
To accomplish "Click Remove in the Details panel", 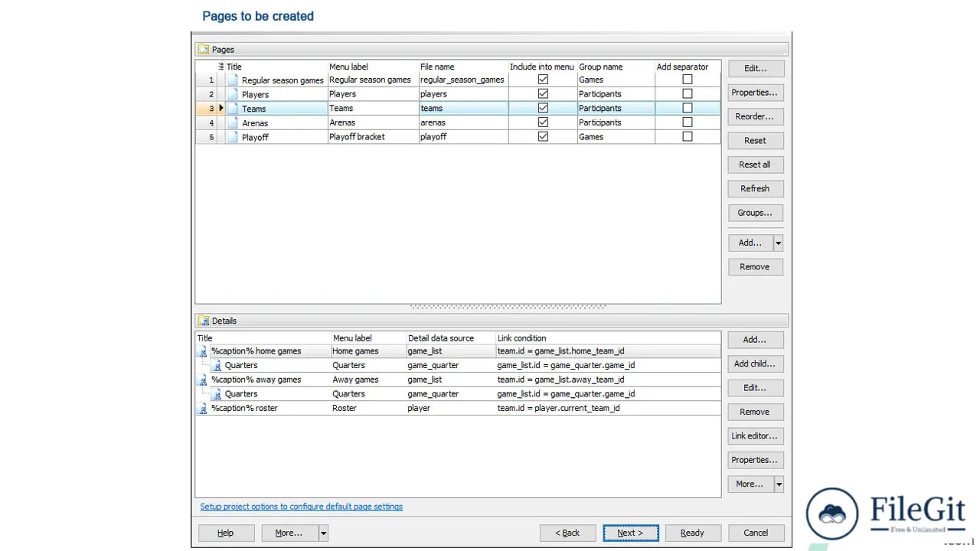I will tap(755, 412).
